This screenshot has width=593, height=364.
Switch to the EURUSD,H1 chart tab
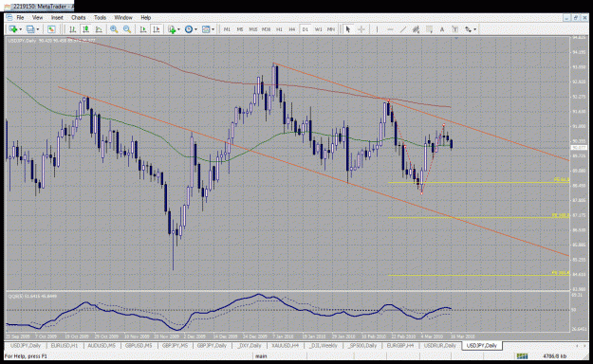coord(65,345)
